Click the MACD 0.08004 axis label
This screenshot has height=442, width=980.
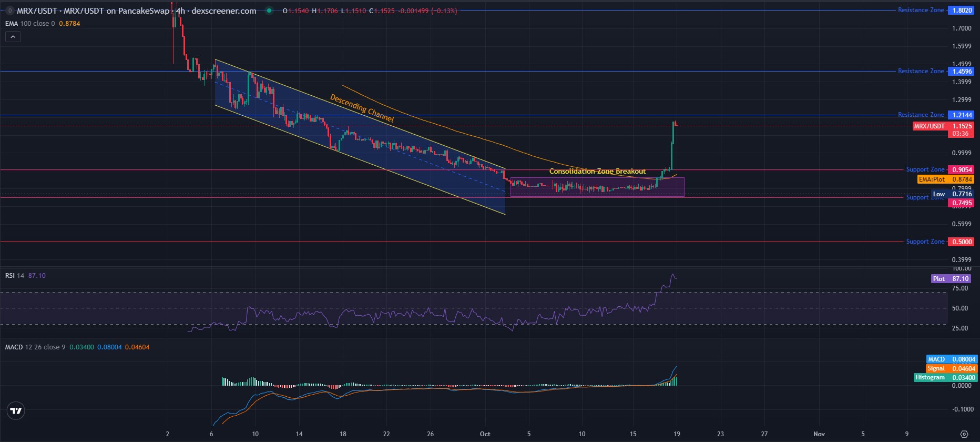pos(952,359)
